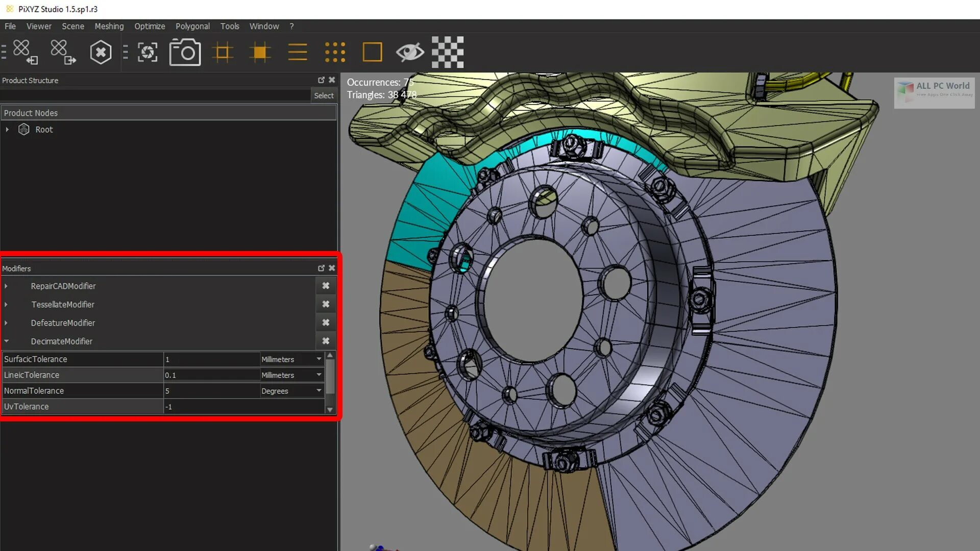Toggle visibility with the eye icon
The image size is (980, 551).
coord(409,52)
